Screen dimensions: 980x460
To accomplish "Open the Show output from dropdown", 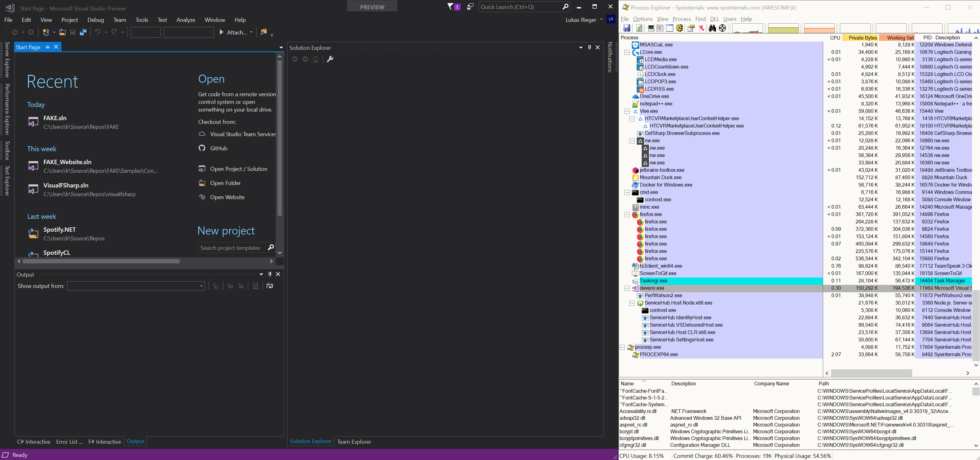I will pos(201,286).
